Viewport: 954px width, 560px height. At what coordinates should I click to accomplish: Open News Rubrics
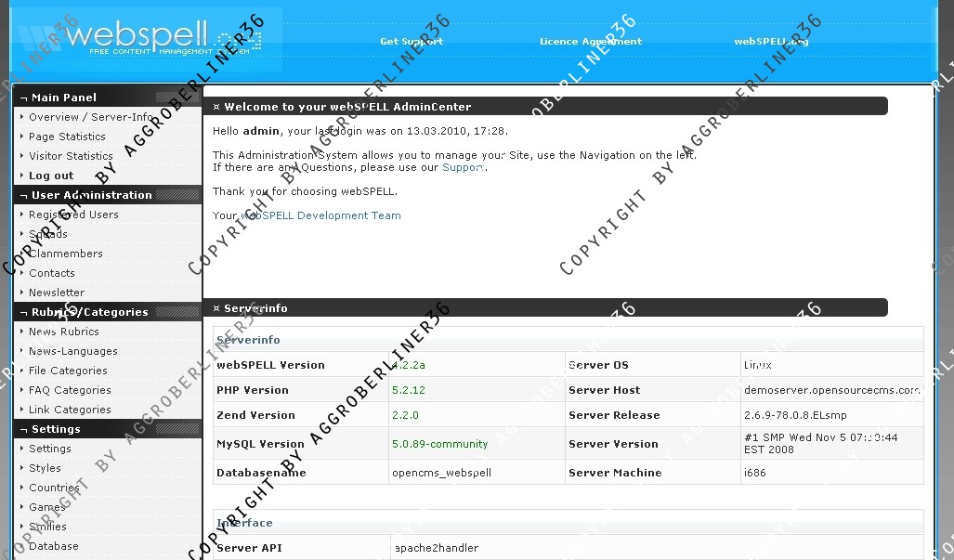point(64,332)
